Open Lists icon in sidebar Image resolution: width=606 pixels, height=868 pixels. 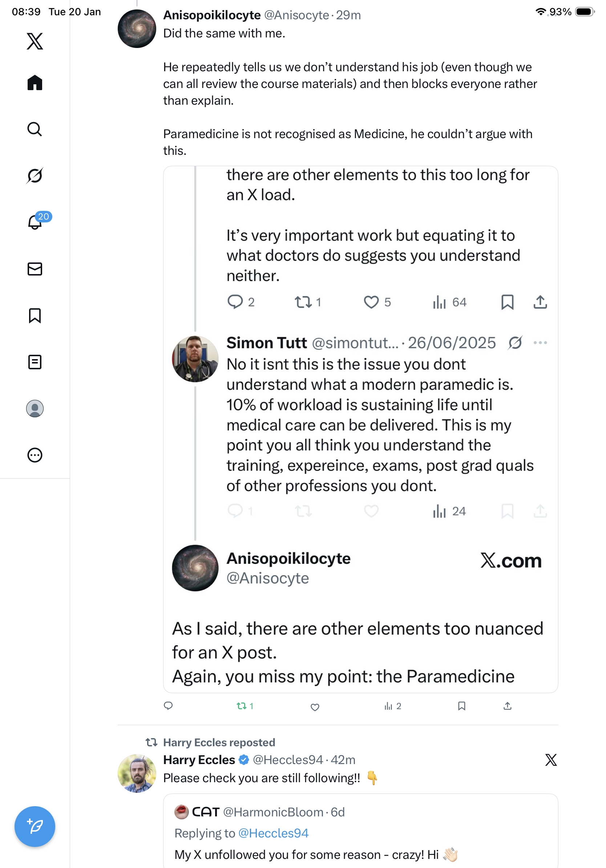[35, 362]
